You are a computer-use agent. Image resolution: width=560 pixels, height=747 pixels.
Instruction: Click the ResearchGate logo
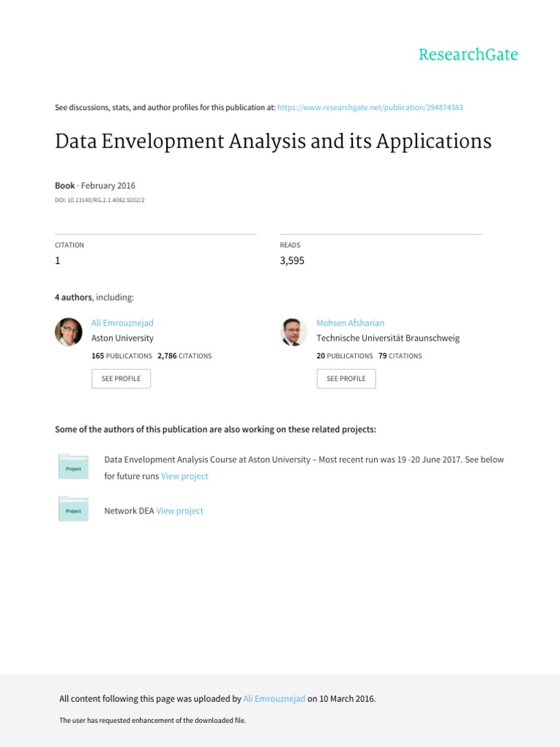(468, 55)
